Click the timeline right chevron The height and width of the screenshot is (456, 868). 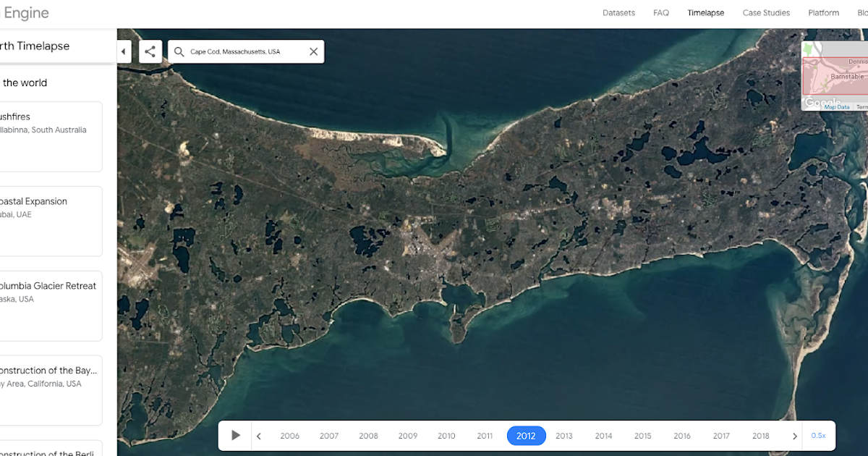pyautogui.click(x=794, y=435)
